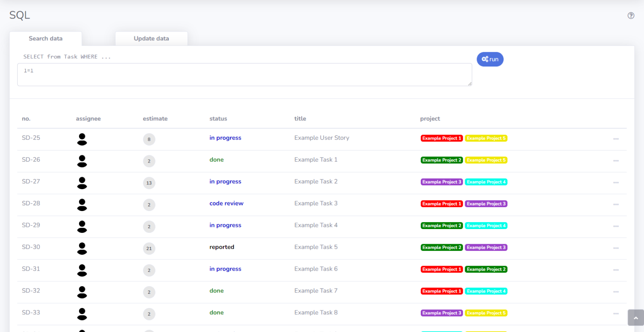The width and height of the screenshot is (644, 332).
Task: Open the Example Task 1 title
Action: pyautogui.click(x=316, y=160)
